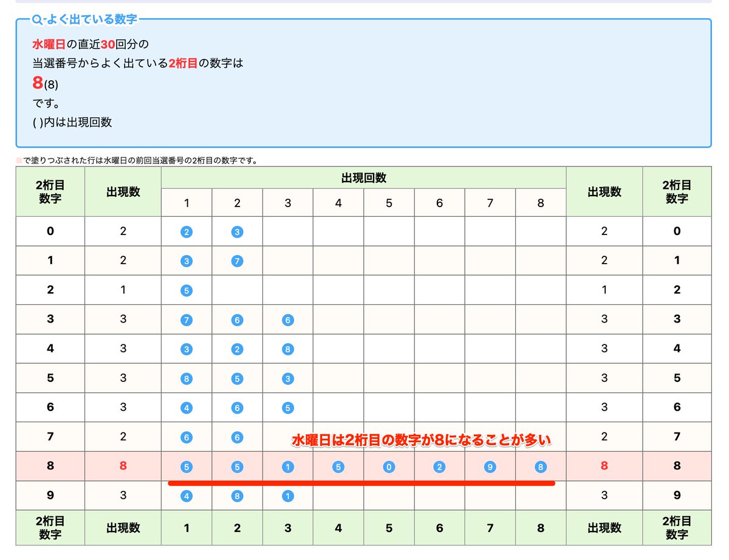
Task: Click blue circle 3 in digit 1 row
Action: pos(187,261)
